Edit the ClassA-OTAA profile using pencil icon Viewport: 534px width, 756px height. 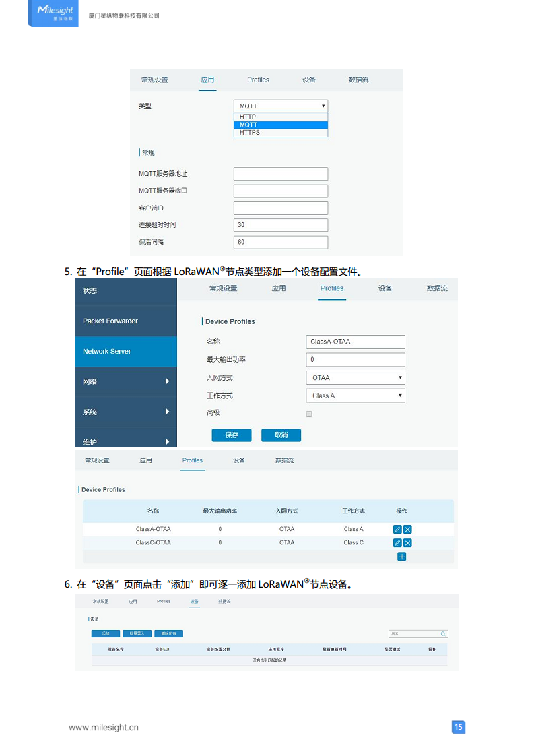397,530
